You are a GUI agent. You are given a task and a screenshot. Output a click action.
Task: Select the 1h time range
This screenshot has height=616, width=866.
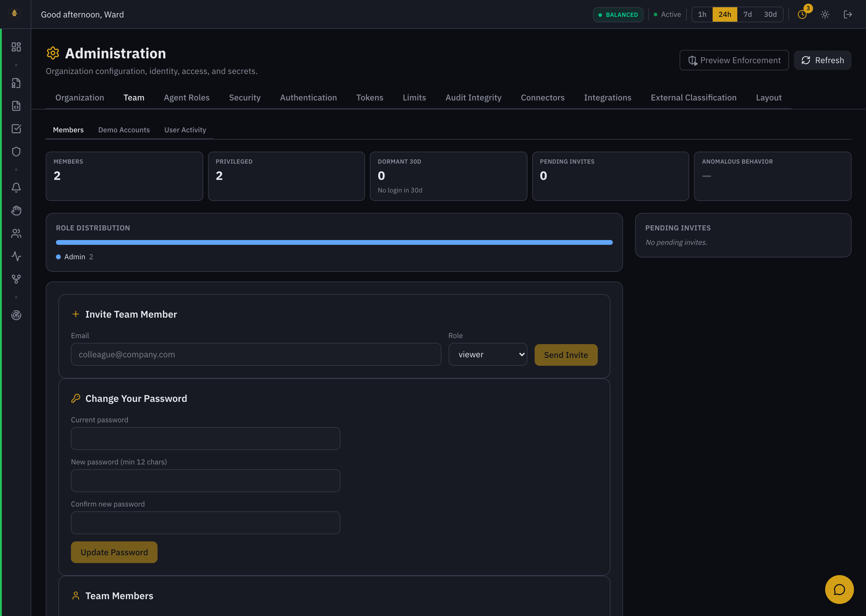[702, 14]
